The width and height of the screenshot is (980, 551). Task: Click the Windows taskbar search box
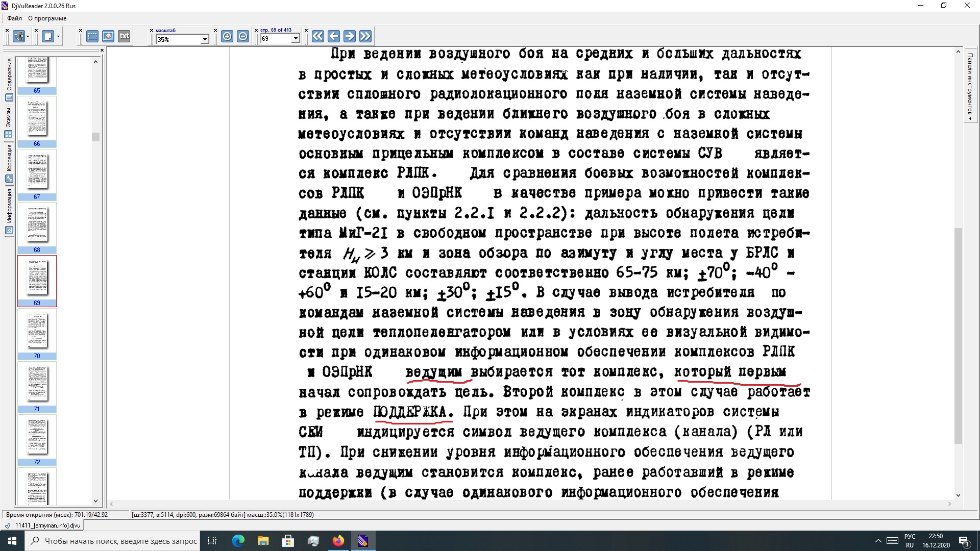click(x=113, y=541)
